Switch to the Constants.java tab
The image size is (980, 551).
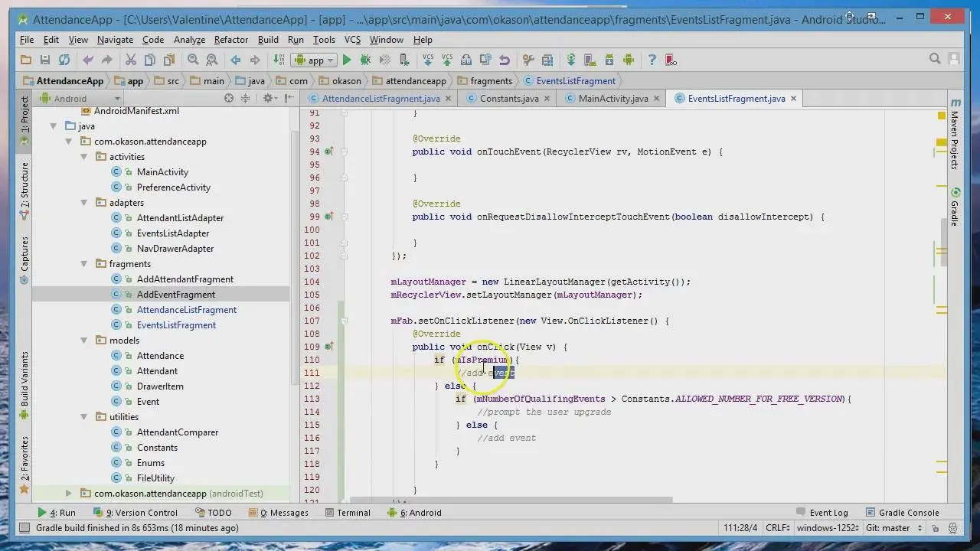[509, 99]
